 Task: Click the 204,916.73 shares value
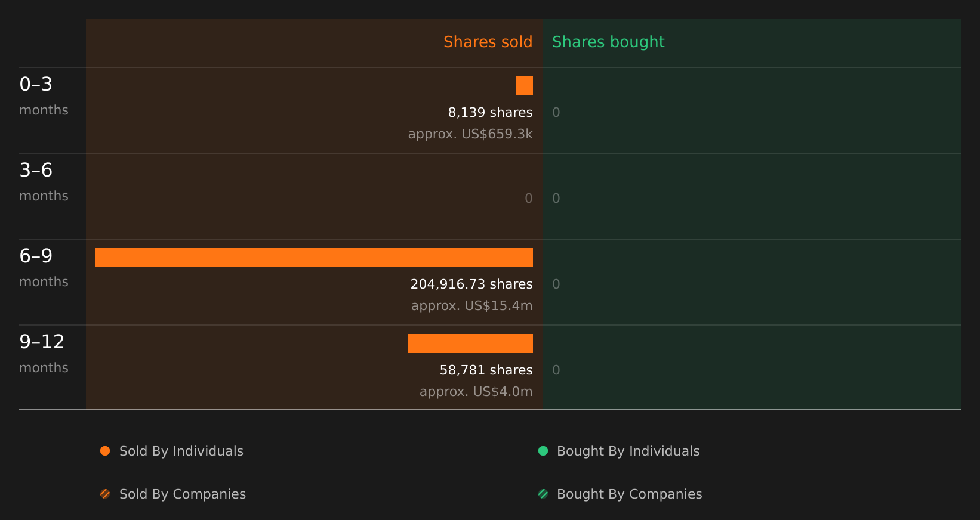click(x=471, y=284)
